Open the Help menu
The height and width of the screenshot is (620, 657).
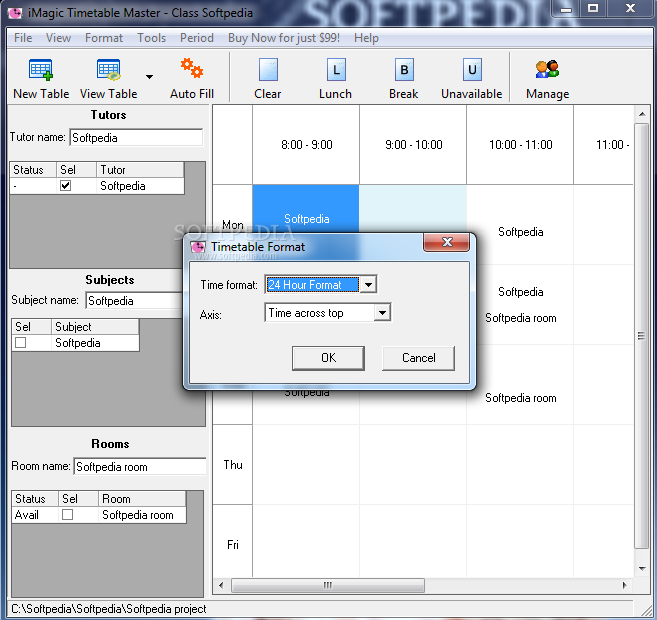coord(366,38)
